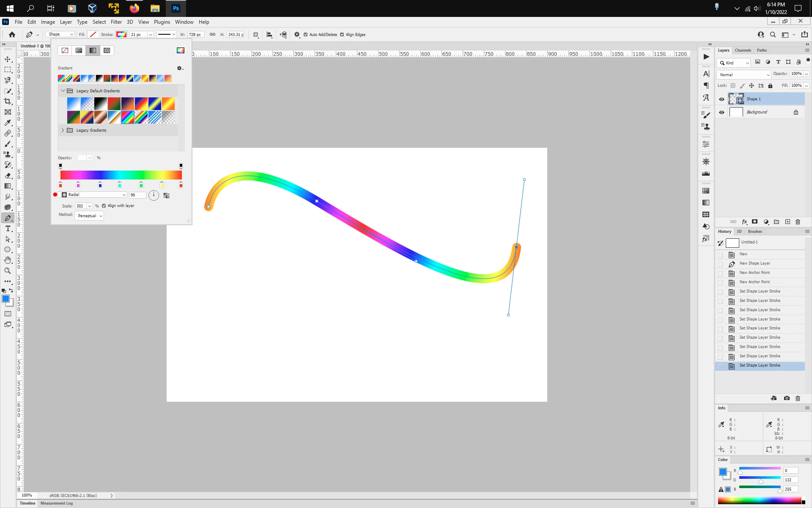Expand the Legacy Gradients folder
This screenshot has width=812, height=508.
tap(63, 130)
